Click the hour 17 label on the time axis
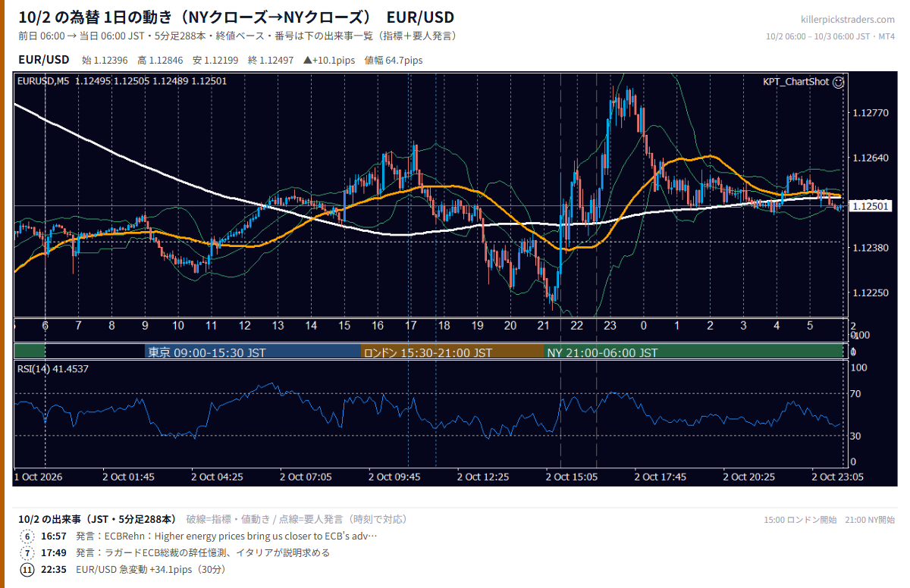The image size is (910, 588). coord(410,326)
